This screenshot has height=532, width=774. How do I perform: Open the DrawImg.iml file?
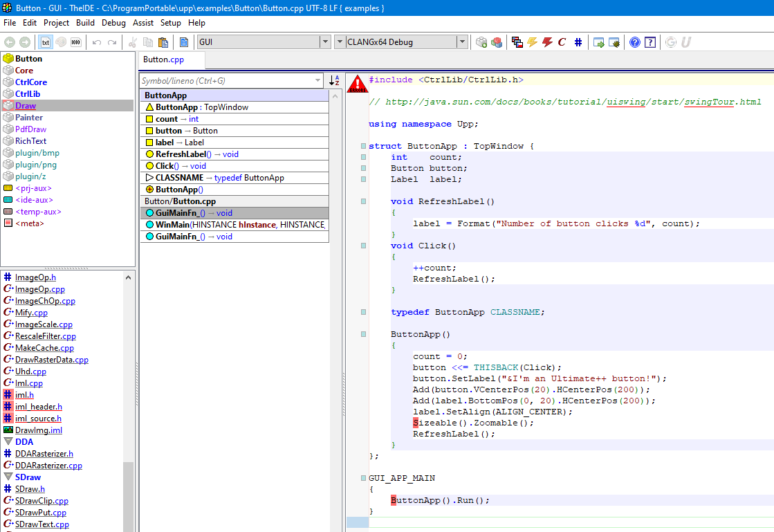(x=39, y=430)
